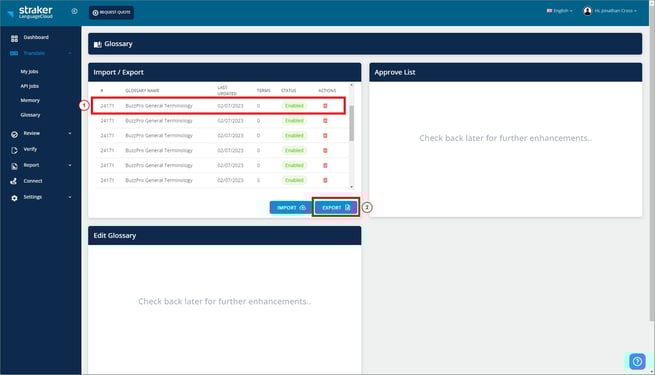
Task: Expand the Settings sidebar section
Action: (x=70, y=197)
